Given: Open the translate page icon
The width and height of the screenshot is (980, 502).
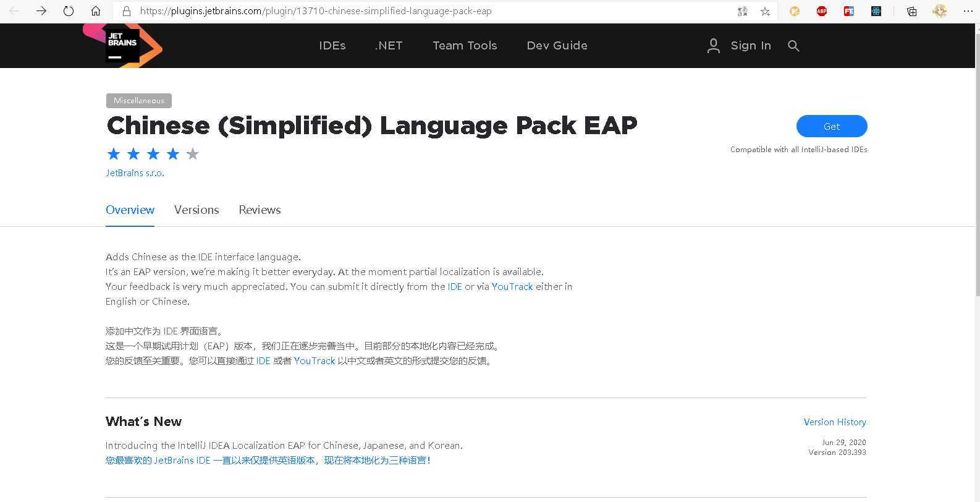Looking at the screenshot, I should point(743,11).
